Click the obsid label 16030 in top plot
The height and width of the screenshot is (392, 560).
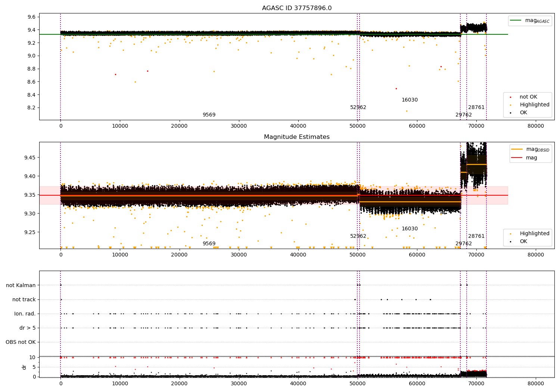click(x=410, y=100)
